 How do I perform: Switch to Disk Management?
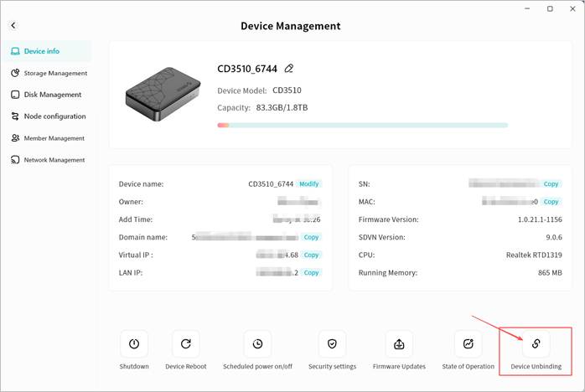coord(46,95)
